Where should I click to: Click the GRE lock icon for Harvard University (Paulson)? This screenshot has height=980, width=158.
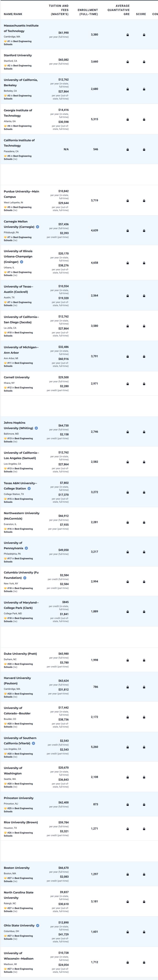[128, 687]
